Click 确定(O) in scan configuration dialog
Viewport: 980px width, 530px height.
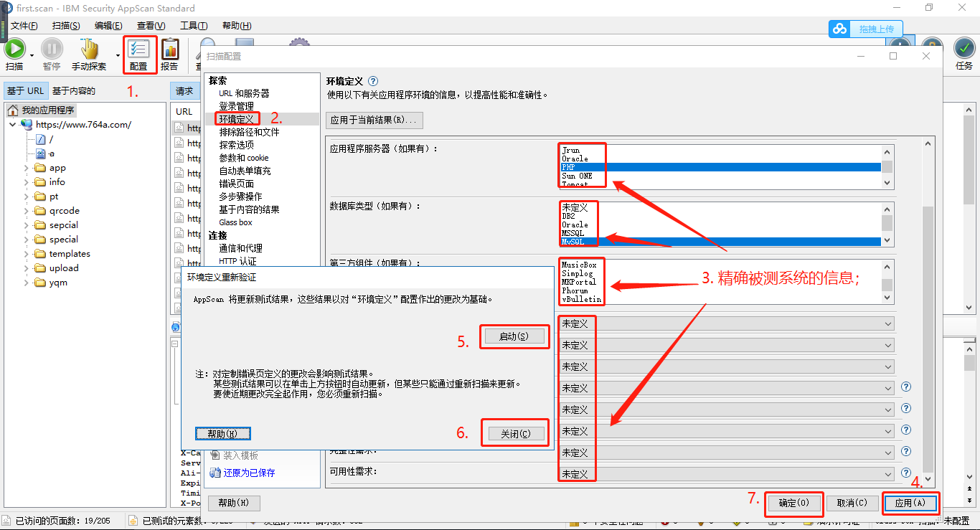(793, 503)
